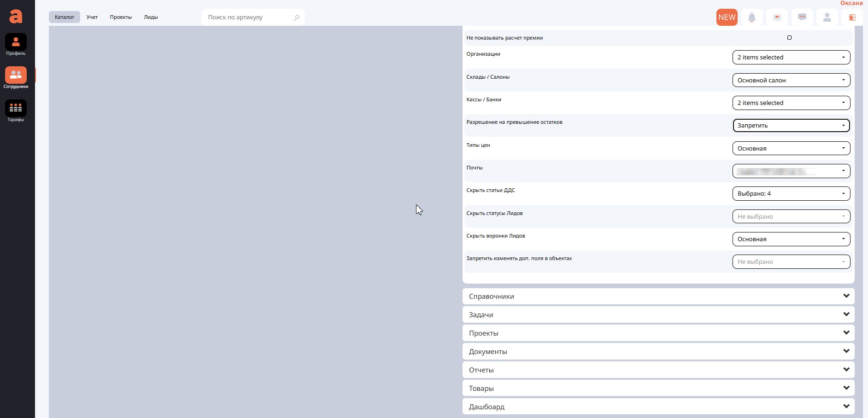Switch to the Учет tab
The width and height of the screenshot is (868, 418).
92,17
